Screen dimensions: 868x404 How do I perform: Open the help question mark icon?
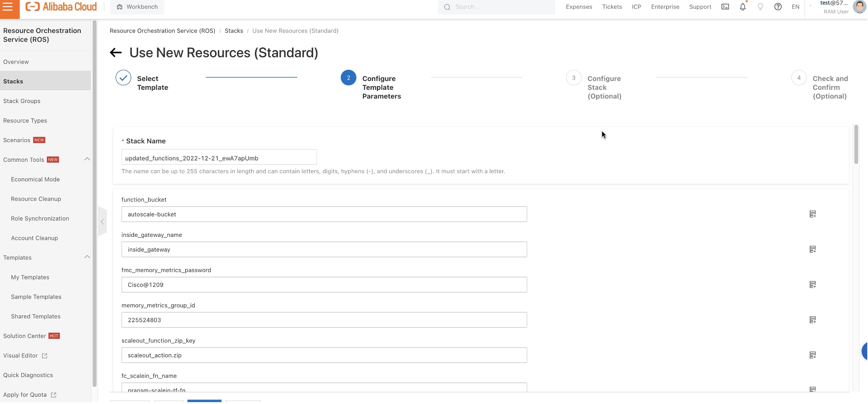(x=778, y=6)
